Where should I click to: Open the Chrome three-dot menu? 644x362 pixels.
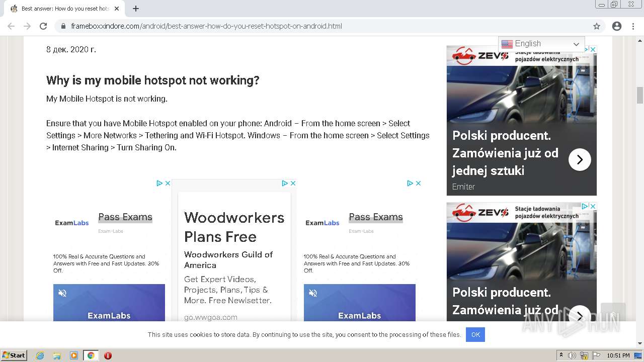pyautogui.click(x=633, y=26)
